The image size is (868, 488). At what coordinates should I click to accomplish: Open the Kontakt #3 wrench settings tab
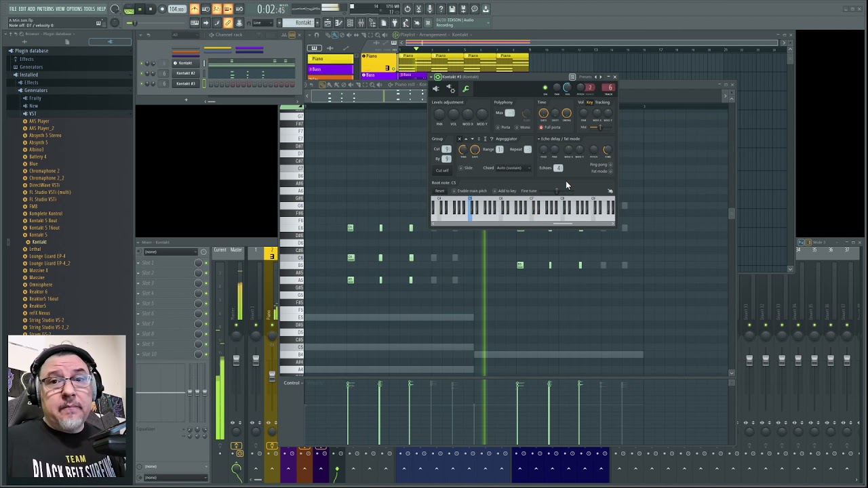pos(466,89)
